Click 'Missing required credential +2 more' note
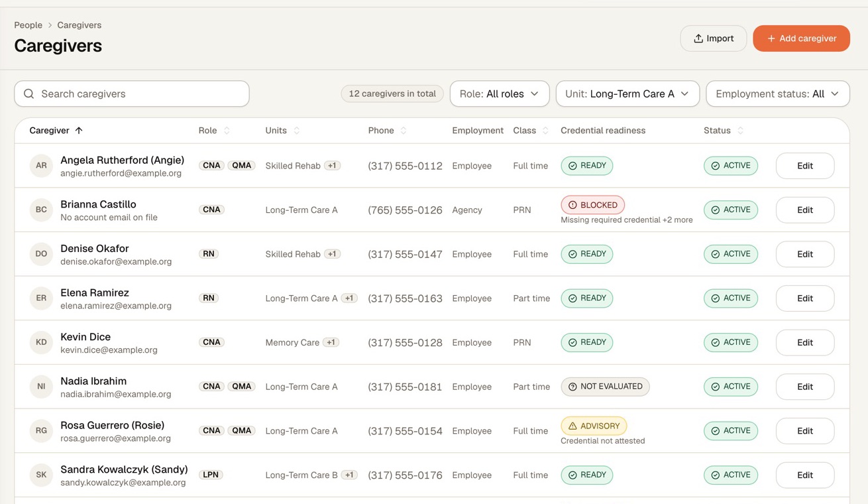 [627, 220]
